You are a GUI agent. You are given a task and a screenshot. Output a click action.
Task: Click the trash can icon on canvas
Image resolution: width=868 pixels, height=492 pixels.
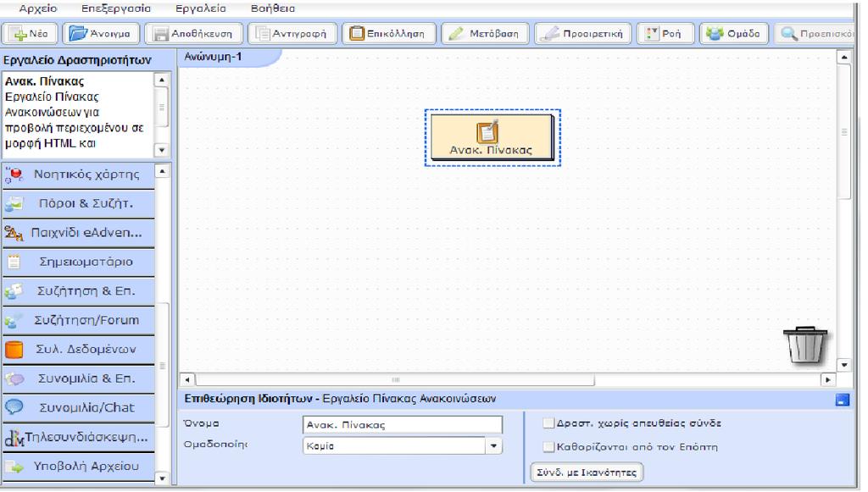tap(805, 345)
